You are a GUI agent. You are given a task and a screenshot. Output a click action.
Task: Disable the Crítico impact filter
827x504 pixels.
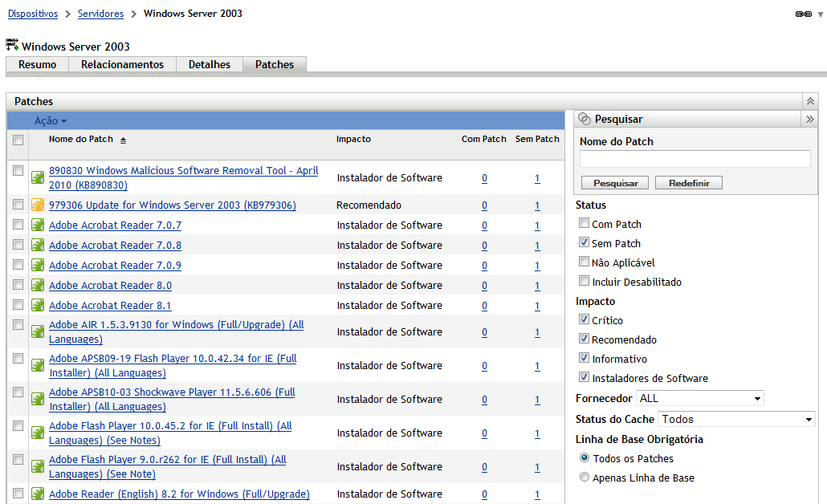coord(584,319)
